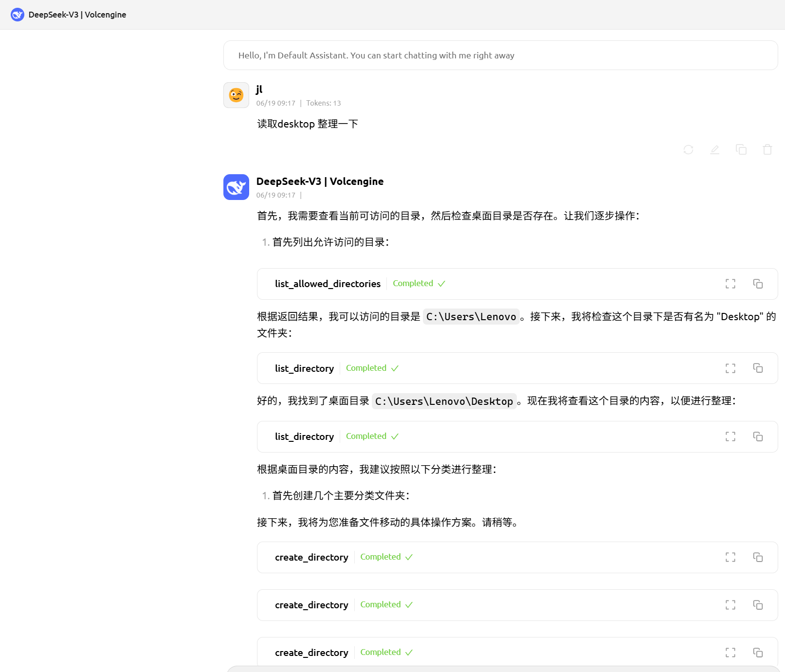Click the DeepSeek-V3 | Volcengine message header
This screenshot has height=672, width=785.
pos(320,182)
